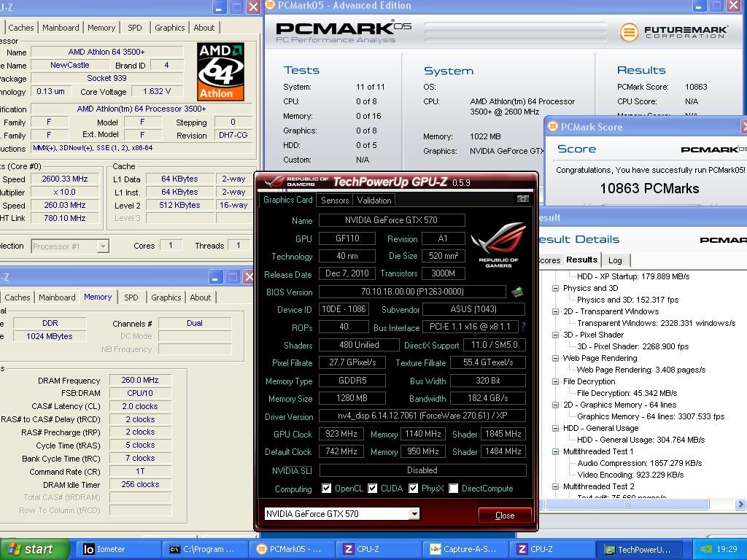Click the system clock showing 19:29
This screenshot has height=560, width=747.
727,549
